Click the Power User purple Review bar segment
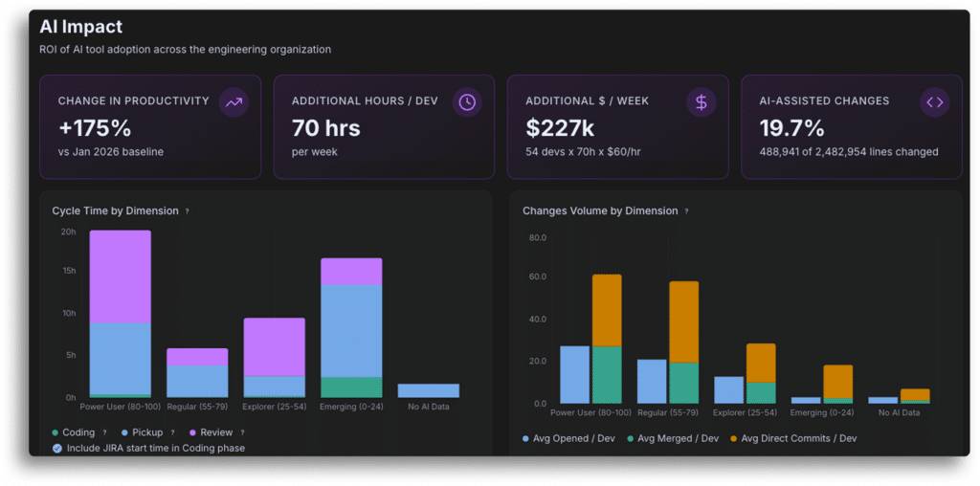Screen dimensions: 980x486 121,276
